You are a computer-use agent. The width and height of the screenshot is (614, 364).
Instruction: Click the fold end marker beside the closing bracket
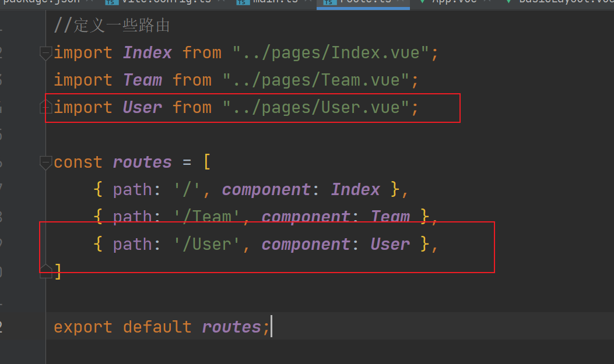[x=45, y=271]
